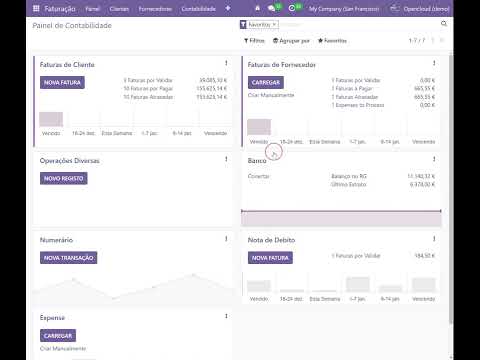Click the next-page pager arrow
Viewport: 480px width, 360px height.
pos(442,41)
